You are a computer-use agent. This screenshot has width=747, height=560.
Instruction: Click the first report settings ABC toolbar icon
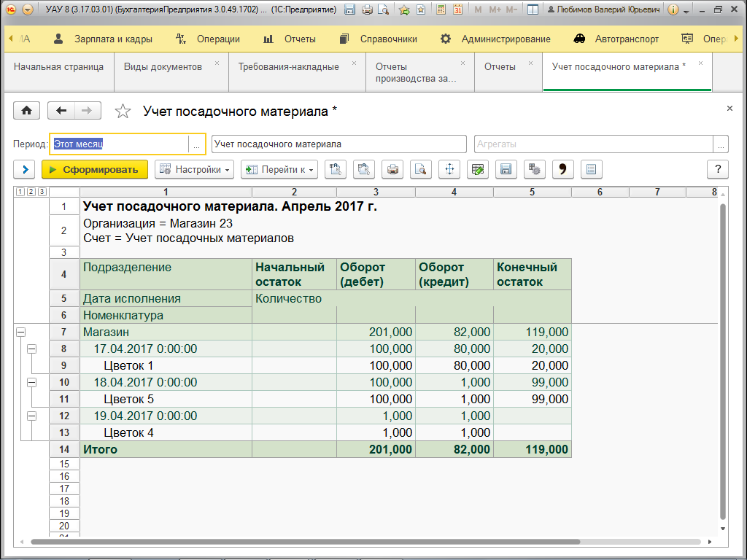(x=336, y=169)
